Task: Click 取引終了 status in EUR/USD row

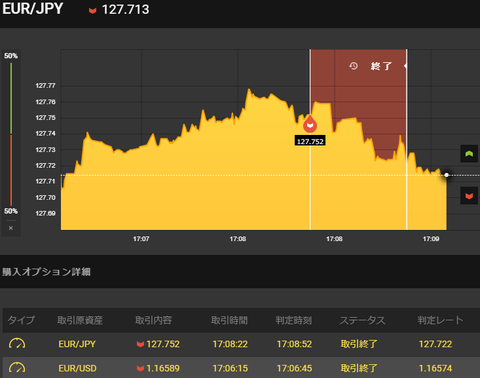Action: coord(359,368)
